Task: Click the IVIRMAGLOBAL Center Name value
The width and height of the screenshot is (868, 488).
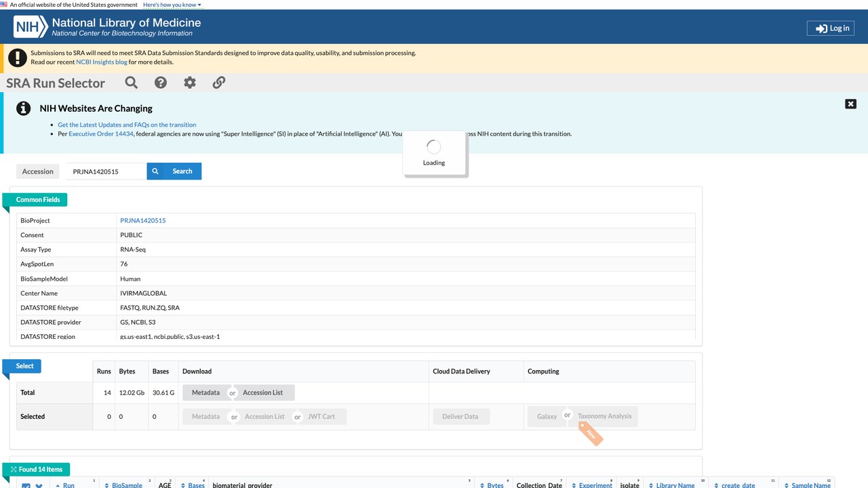Action: pos(143,293)
